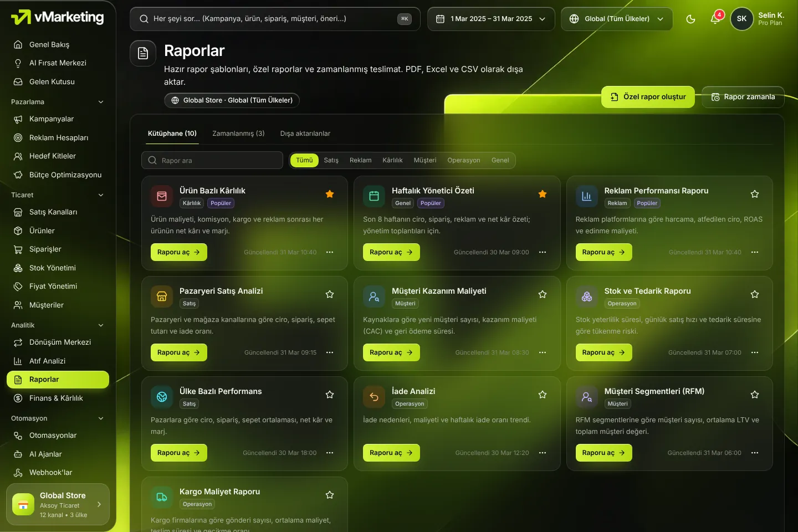The image size is (798, 532).
Task: Open more options for Müşteri Segmentleri (RFM)
Action: pos(755,453)
